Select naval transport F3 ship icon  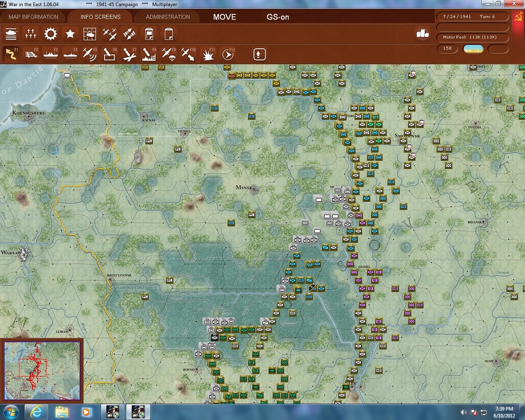(x=51, y=54)
